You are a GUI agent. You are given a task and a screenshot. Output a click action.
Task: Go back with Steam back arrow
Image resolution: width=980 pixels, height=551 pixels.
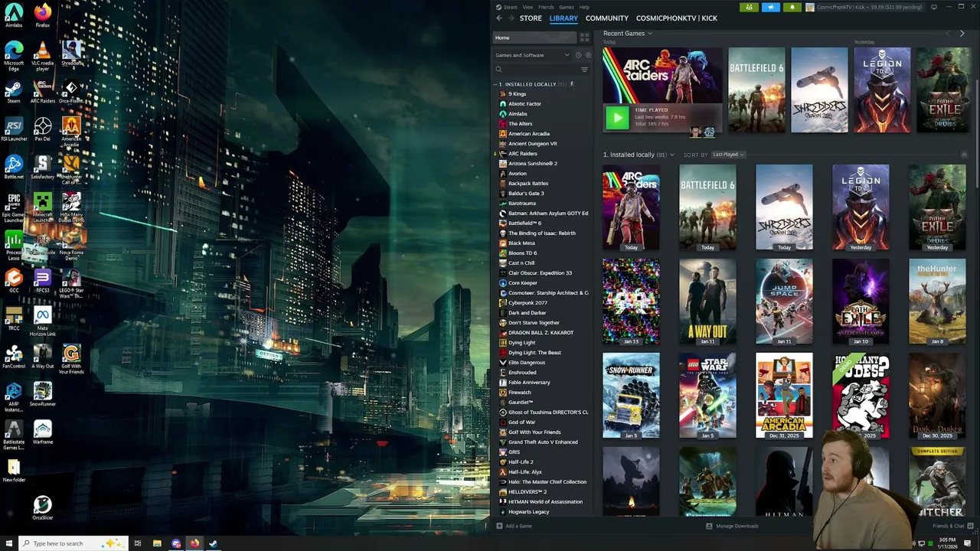point(499,18)
